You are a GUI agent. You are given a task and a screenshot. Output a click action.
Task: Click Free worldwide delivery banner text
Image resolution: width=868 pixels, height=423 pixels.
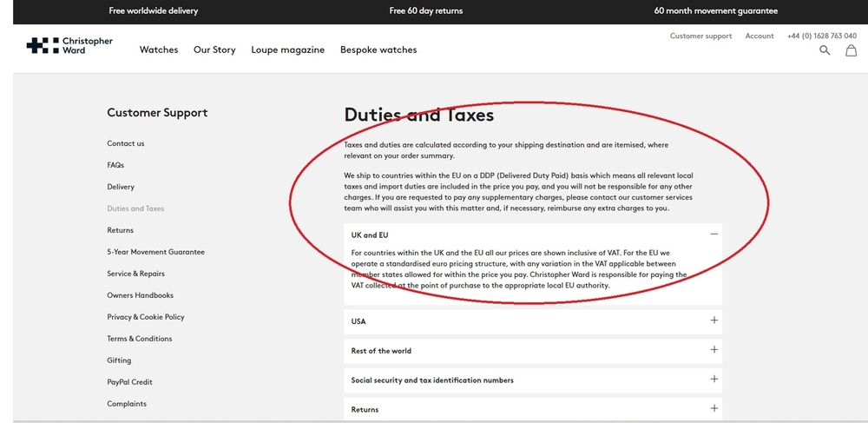click(x=154, y=10)
